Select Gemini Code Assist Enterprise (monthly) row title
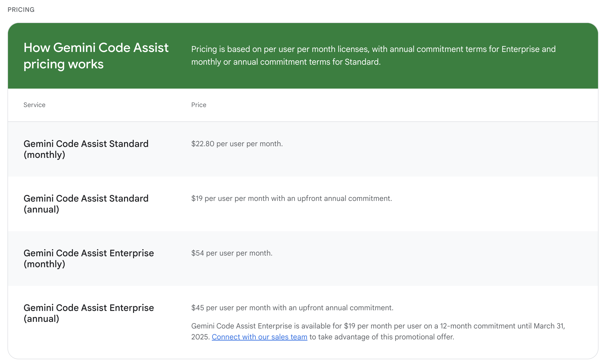 [x=88, y=258]
